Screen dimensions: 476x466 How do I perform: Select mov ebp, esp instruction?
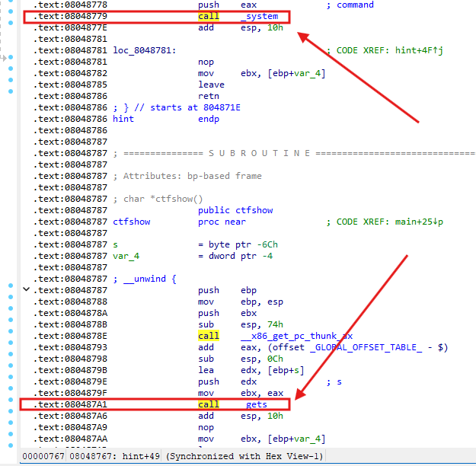pos(241,302)
